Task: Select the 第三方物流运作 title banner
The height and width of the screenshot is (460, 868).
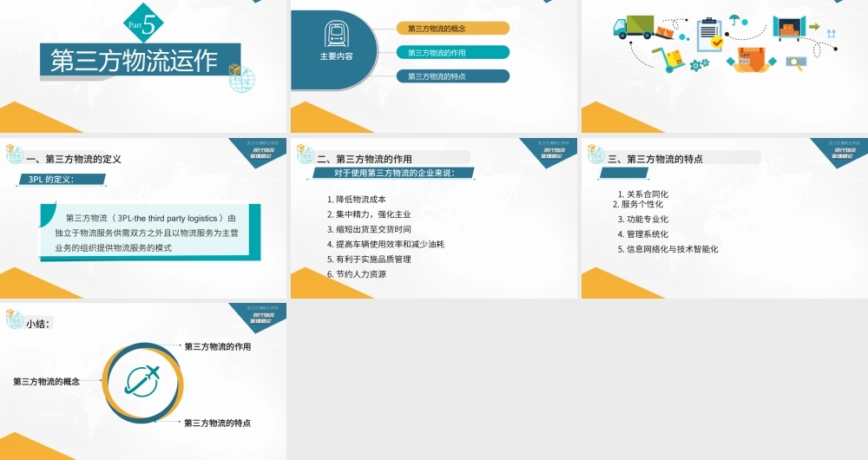Action: [x=140, y=61]
